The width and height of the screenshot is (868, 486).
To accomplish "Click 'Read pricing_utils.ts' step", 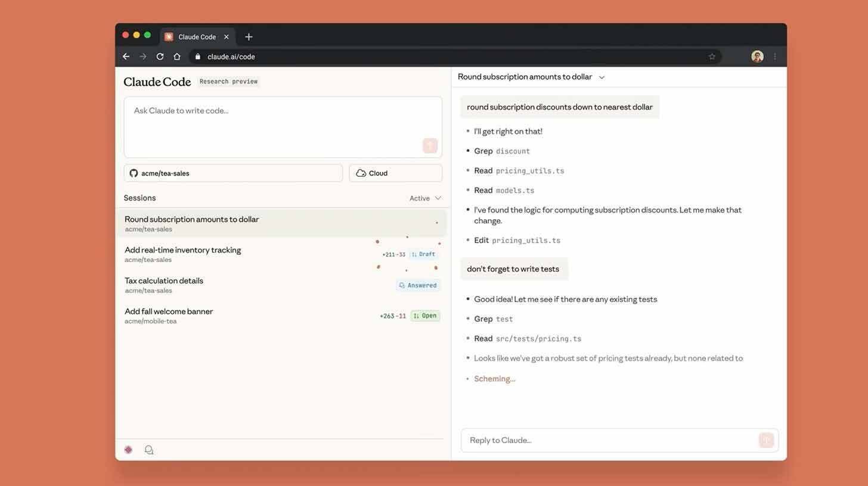I will (x=519, y=171).
